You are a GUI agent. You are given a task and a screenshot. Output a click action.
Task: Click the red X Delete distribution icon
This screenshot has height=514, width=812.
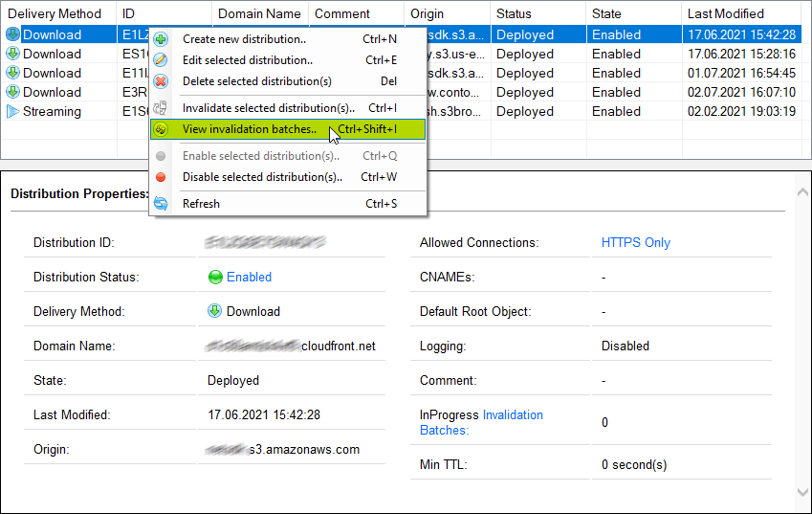click(x=161, y=81)
